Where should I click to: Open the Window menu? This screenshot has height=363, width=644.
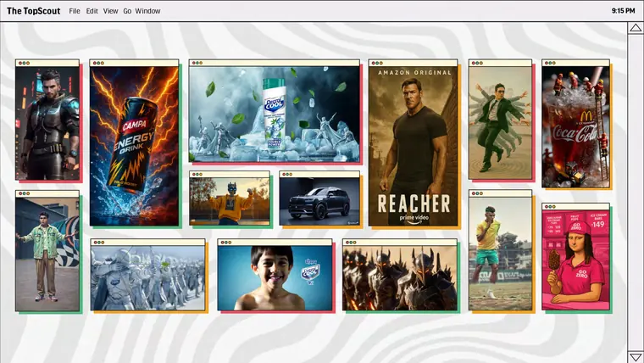pyautogui.click(x=147, y=11)
